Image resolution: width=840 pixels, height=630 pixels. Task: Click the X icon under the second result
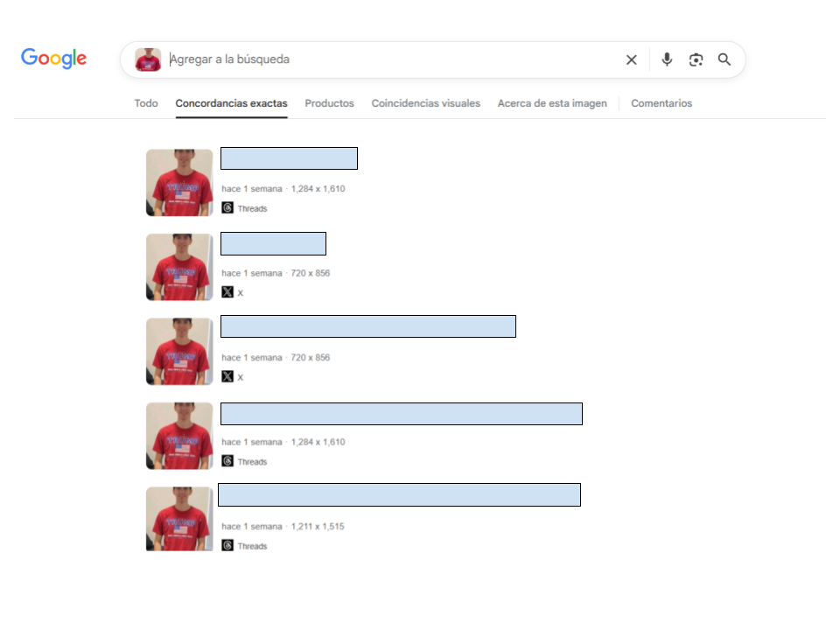pyautogui.click(x=227, y=292)
